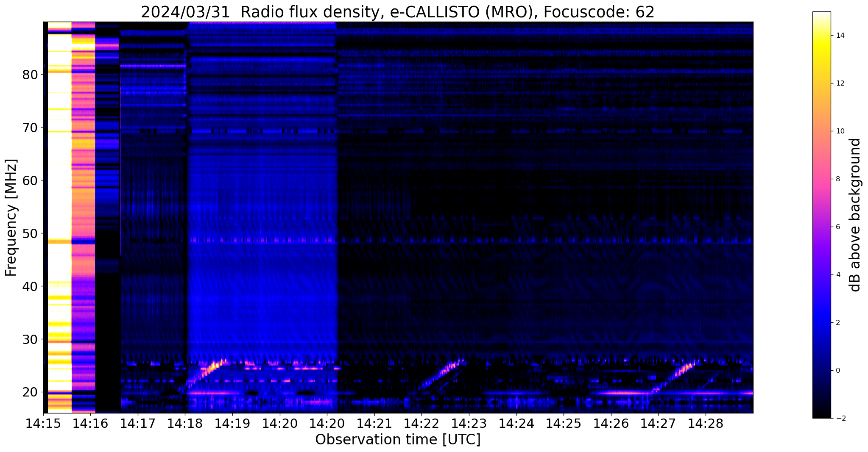Screen dimensions: 868x452
Task: Click the colorbar tick label 4
Action: 838,275
